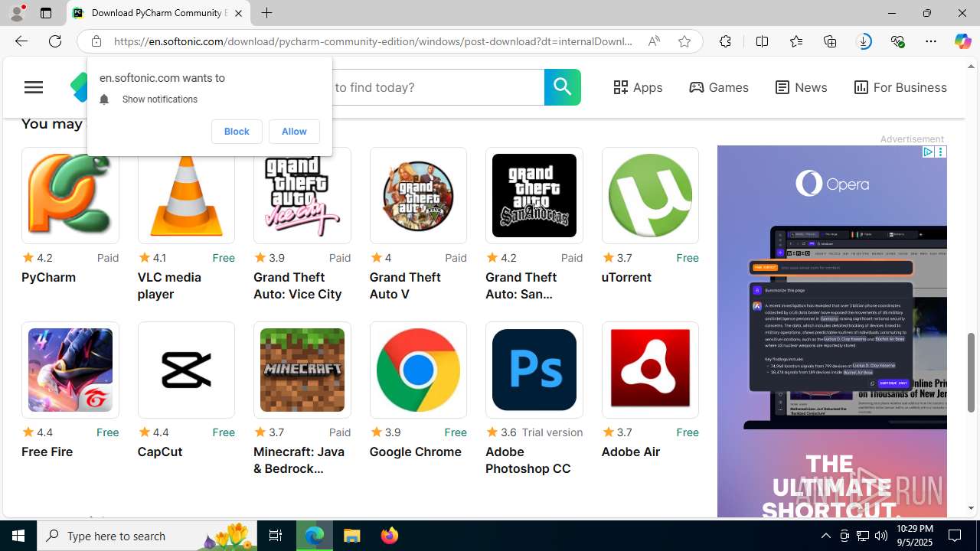Screen dimensions: 980x551
Task: Open the uTorrent title link
Action: click(x=626, y=277)
